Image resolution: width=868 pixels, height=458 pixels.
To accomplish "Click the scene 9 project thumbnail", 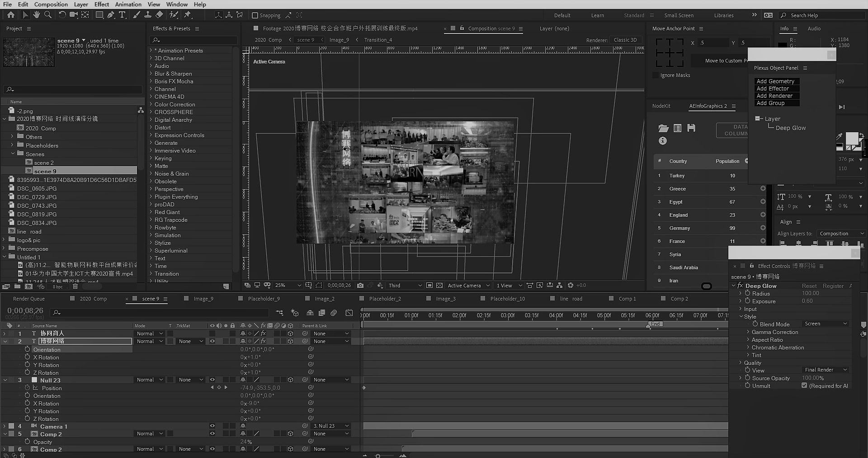I will (x=29, y=52).
